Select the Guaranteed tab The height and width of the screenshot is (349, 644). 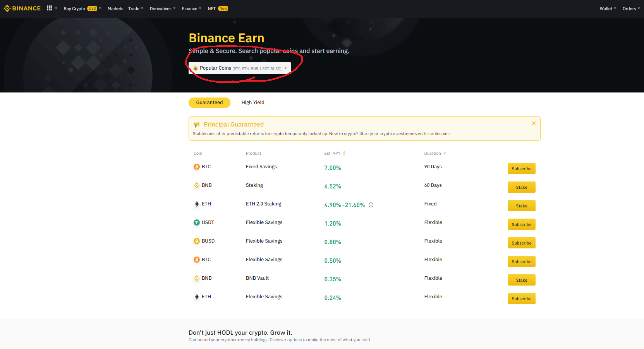tap(210, 103)
